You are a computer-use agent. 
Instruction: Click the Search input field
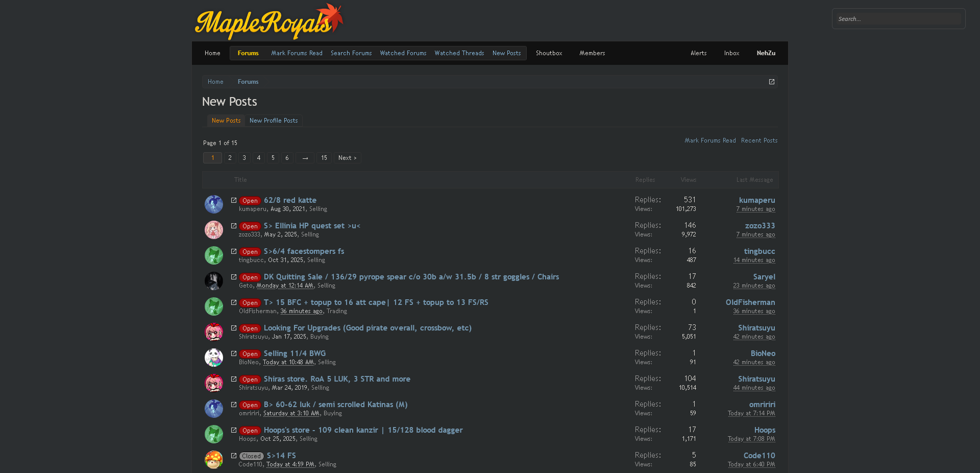coord(898,18)
